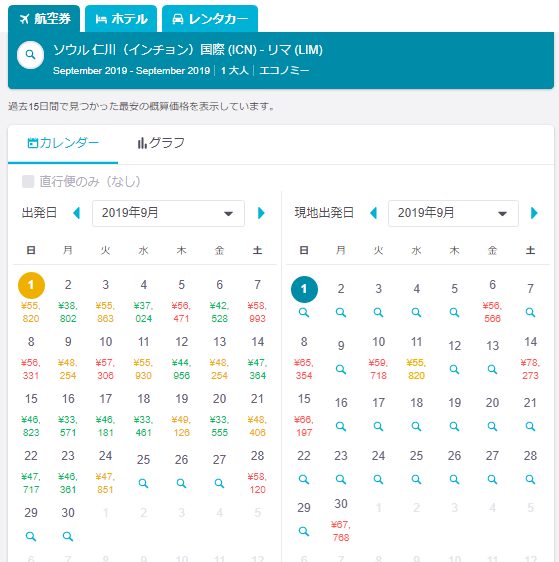Viewport: 559px width, 562px height.
Task: Search prices for return date 13
Action: point(492,370)
